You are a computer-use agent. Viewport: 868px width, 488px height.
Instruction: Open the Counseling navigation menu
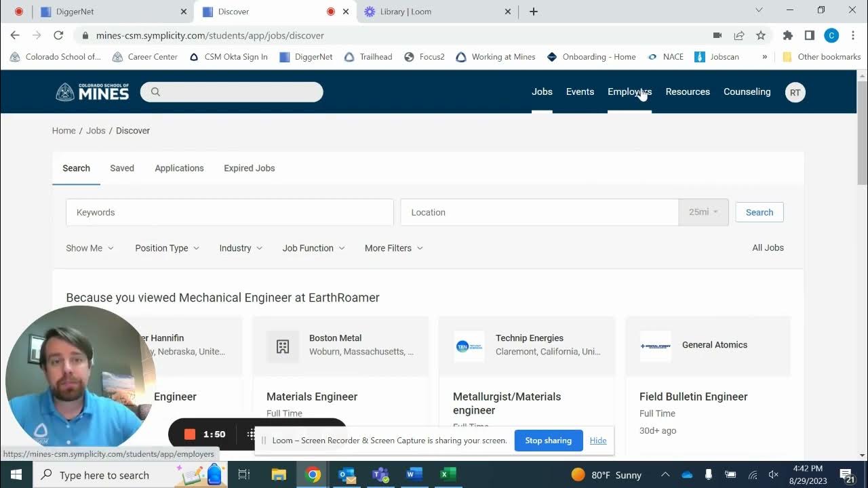pyautogui.click(x=747, y=91)
